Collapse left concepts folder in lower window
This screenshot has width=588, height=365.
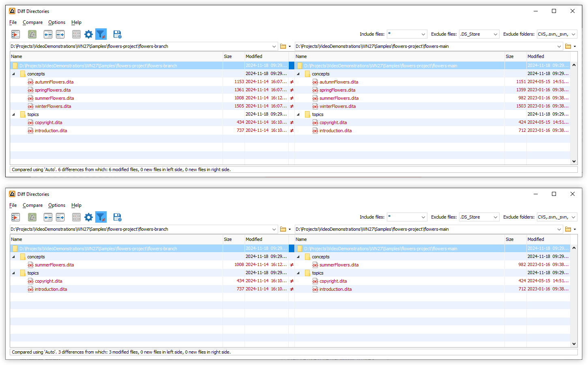[13, 257]
